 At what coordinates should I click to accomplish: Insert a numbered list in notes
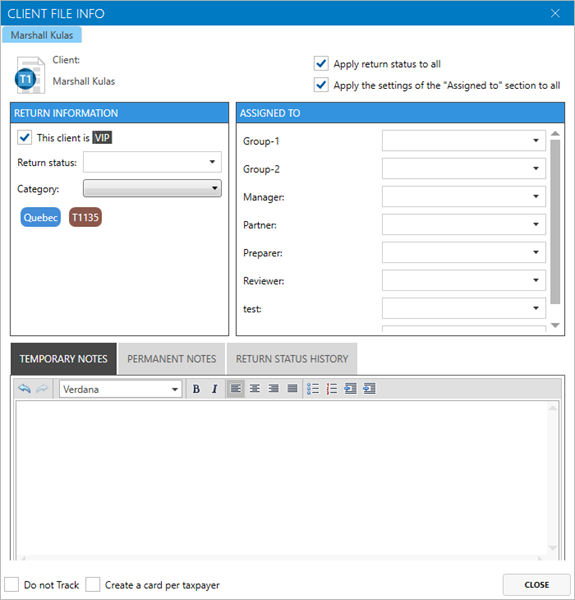click(x=332, y=389)
